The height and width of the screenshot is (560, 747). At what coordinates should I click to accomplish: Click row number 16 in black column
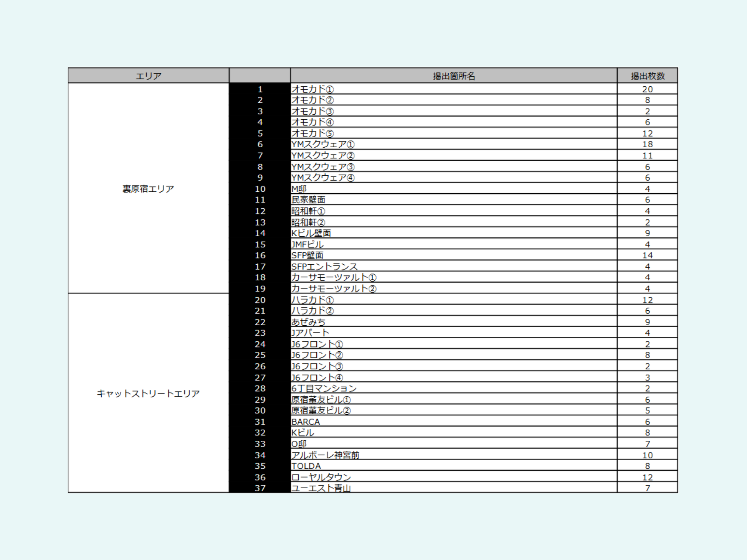coord(260,255)
